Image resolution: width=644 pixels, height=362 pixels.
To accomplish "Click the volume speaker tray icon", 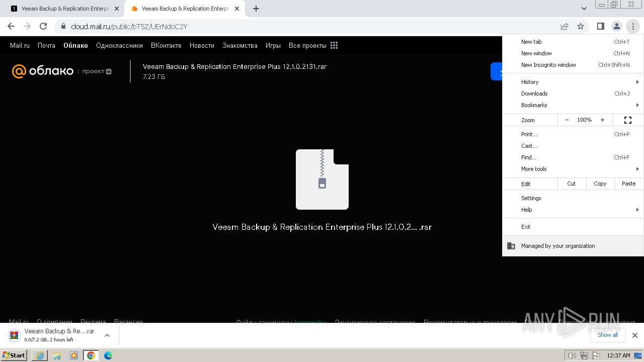I will [572, 355].
